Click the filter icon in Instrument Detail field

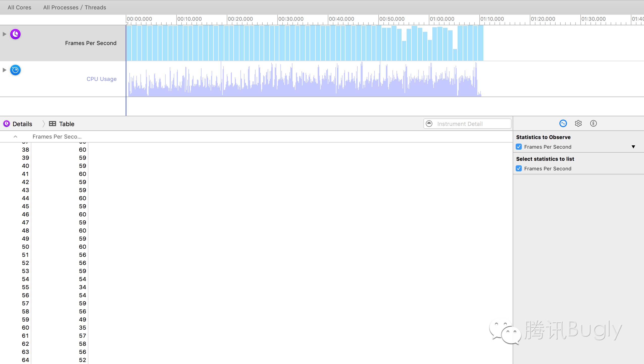coord(429,124)
